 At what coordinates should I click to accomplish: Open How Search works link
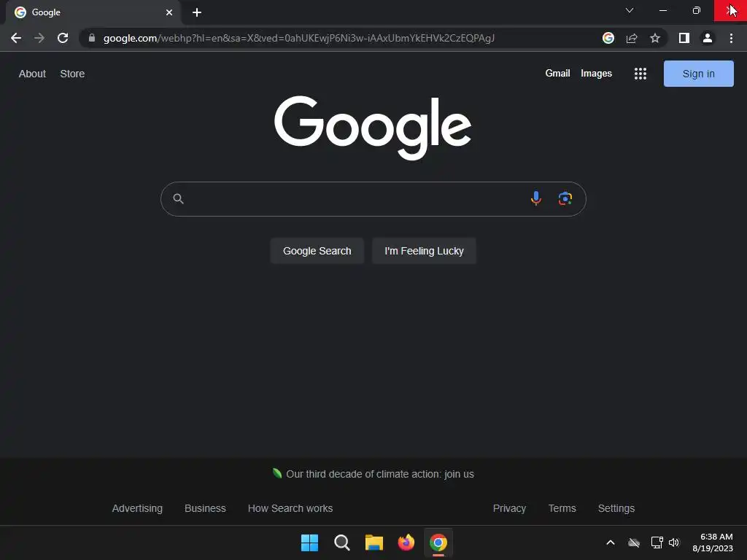[290, 508]
